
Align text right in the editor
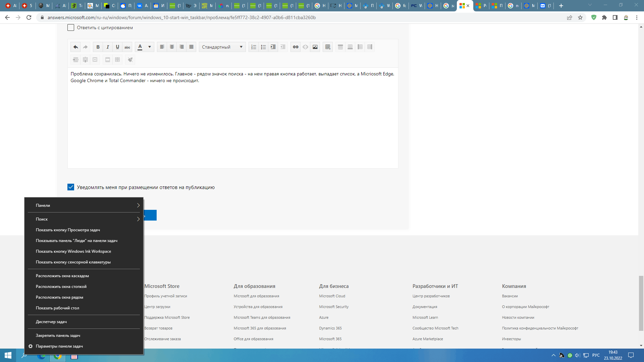181,47
